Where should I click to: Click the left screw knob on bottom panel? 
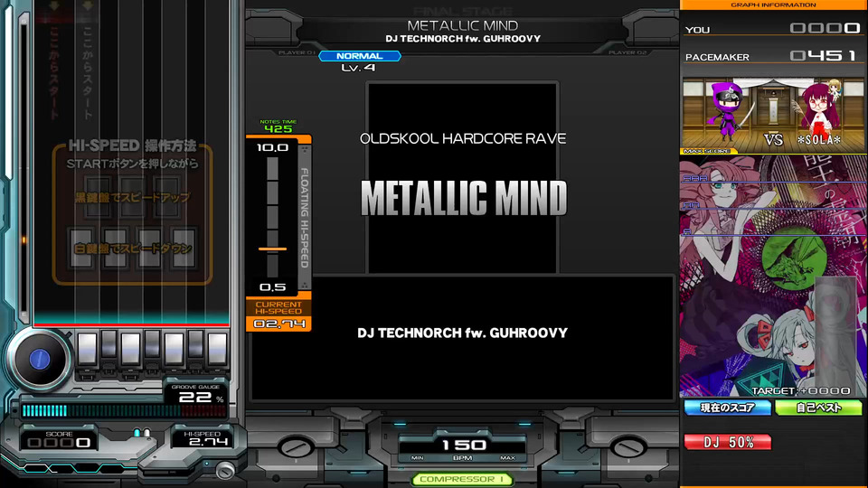point(295,447)
